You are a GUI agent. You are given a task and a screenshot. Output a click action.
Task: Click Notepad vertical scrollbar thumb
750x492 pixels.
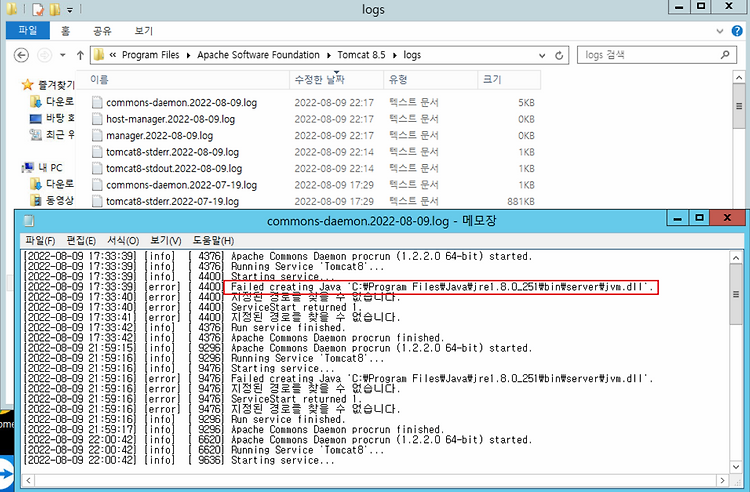tap(736, 295)
